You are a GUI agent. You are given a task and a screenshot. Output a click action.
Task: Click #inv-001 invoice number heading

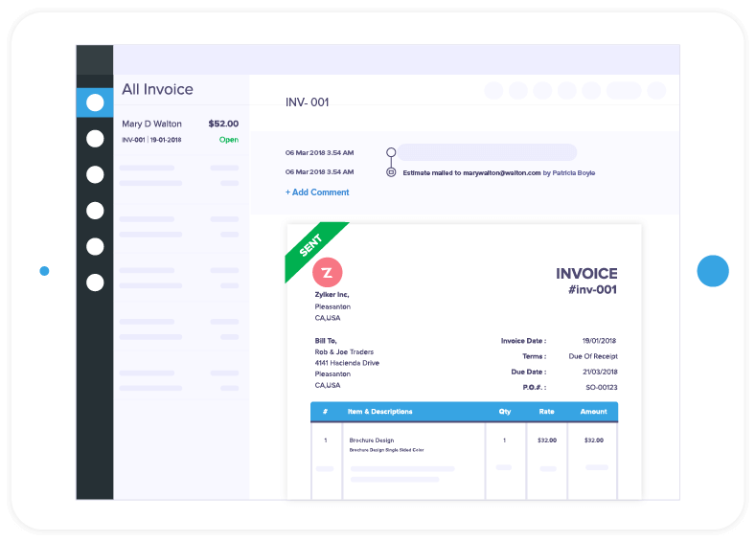[592, 289]
